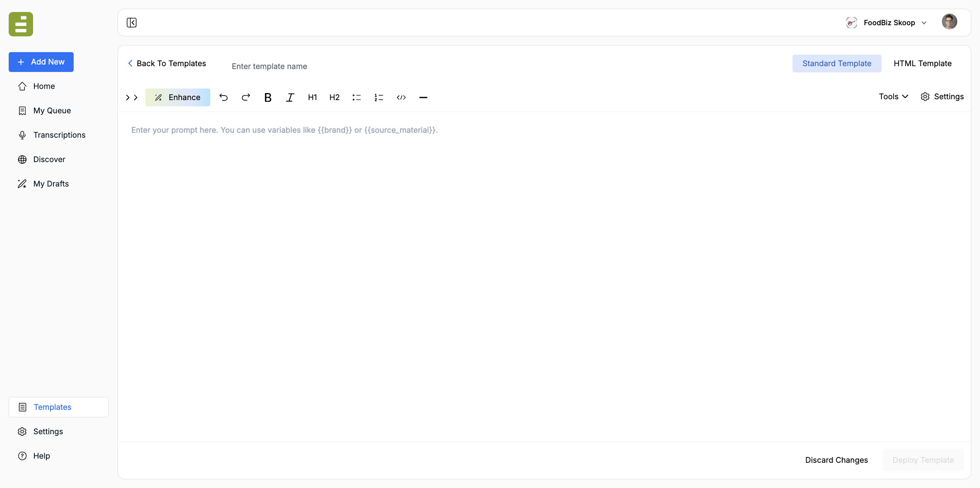Click the green app logo
Viewport: 980px width, 488px height.
(x=21, y=24)
